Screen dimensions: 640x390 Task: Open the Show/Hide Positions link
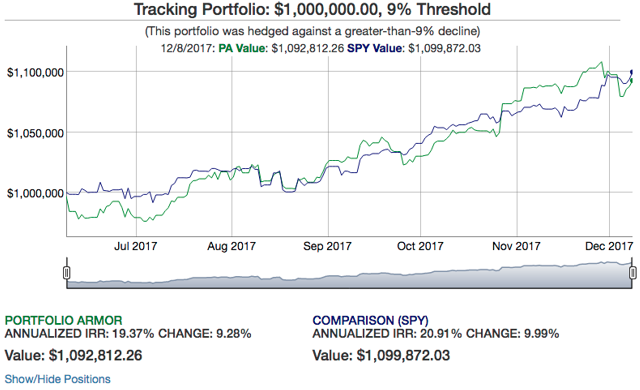[x=58, y=379]
